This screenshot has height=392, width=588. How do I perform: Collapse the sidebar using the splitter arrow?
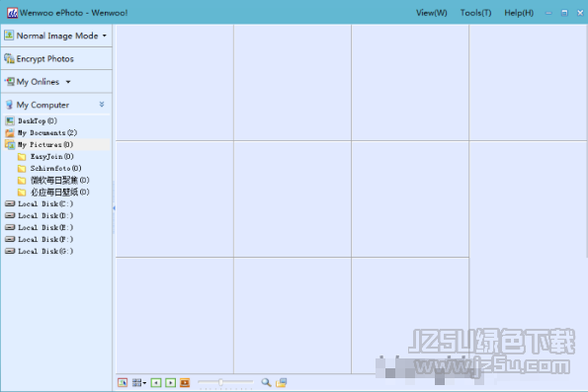114,208
